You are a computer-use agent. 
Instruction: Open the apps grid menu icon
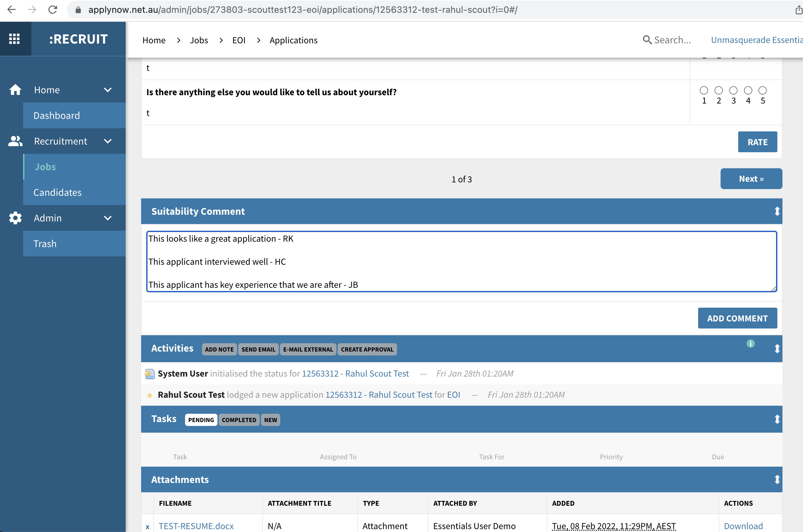pos(14,39)
